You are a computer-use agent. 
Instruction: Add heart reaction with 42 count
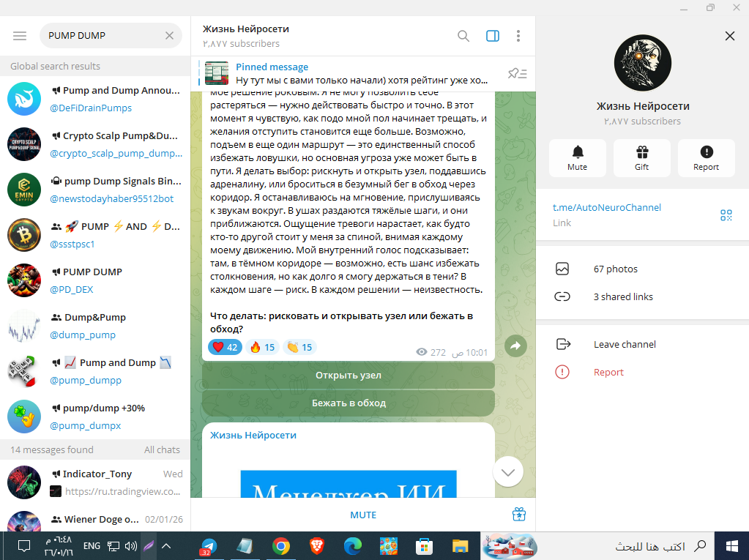pyautogui.click(x=225, y=347)
